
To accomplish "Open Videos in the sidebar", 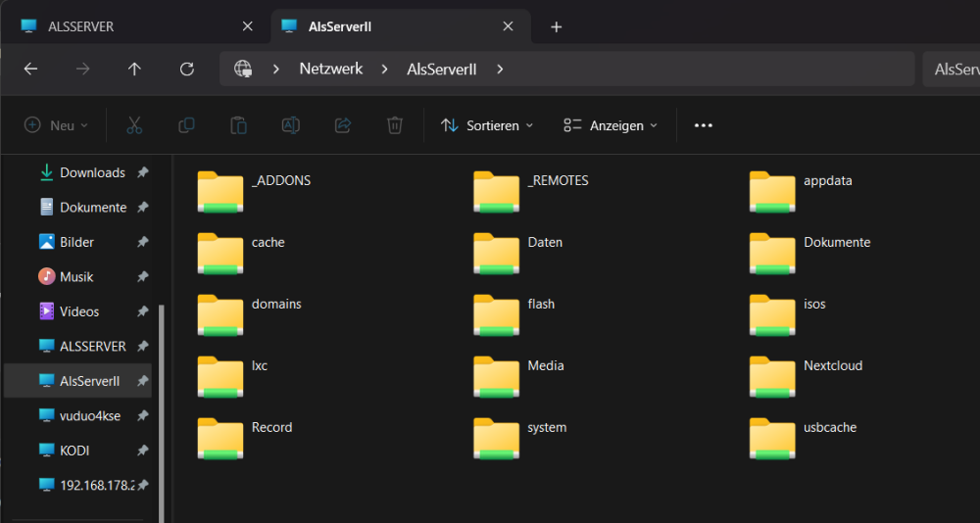I will [79, 311].
